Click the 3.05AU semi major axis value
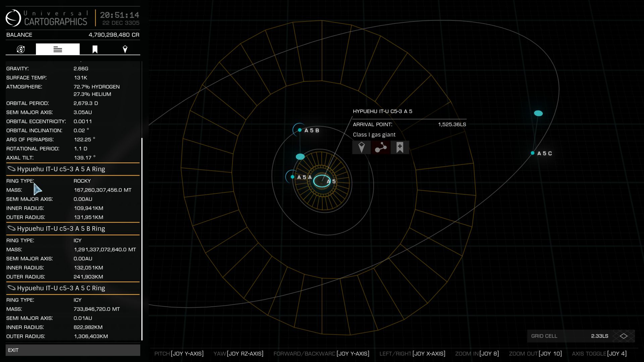The width and height of the screenshot is (644, 362). click(83, 112)
